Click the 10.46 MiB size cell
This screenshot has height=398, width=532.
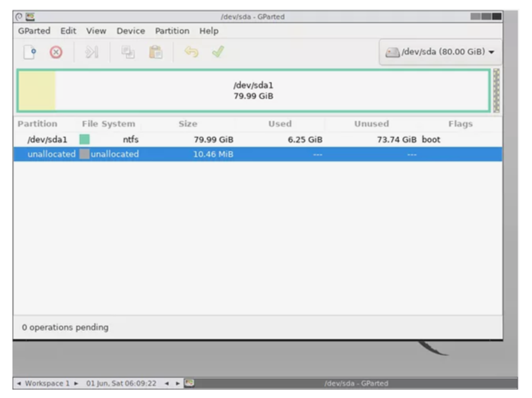pyautogui.click(x=213, y=154)
